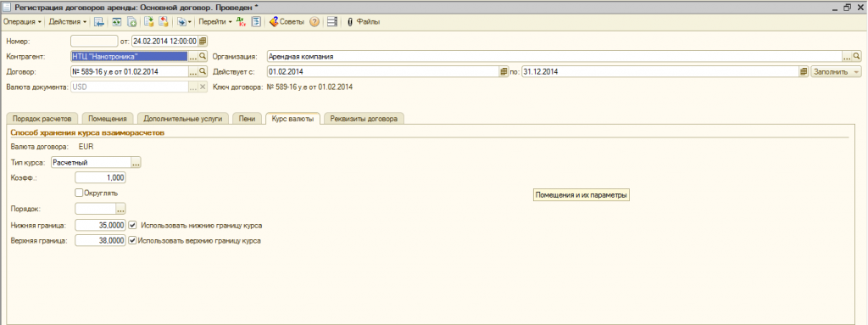Click the Валюта договора EUR value

(86, 147)
